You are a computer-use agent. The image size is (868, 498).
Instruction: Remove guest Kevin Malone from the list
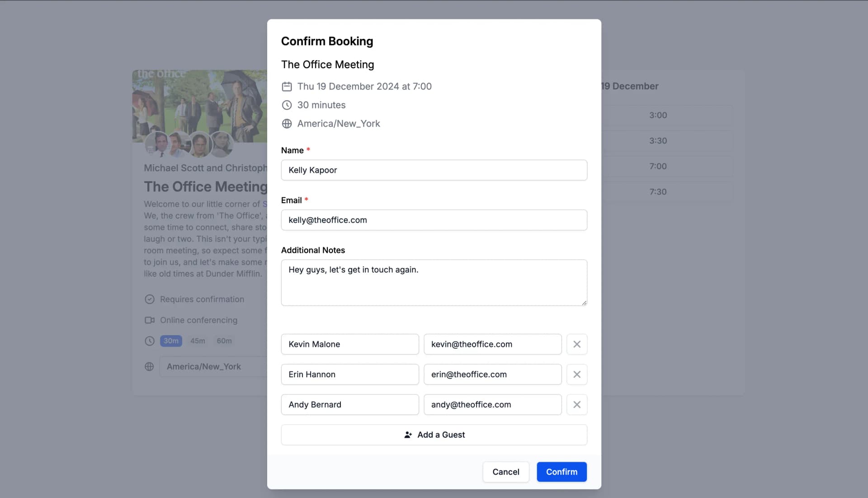click(x=576, y=344)
